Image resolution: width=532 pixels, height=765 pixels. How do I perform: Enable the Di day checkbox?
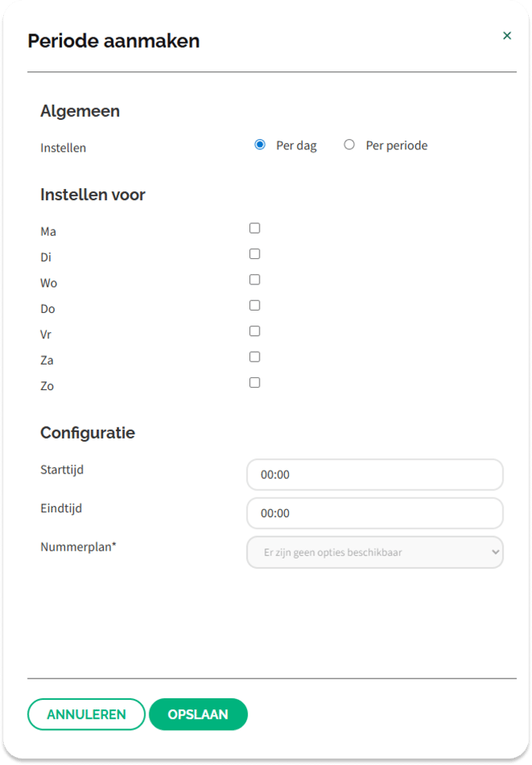pyautogui.click(x=255, y=254)
